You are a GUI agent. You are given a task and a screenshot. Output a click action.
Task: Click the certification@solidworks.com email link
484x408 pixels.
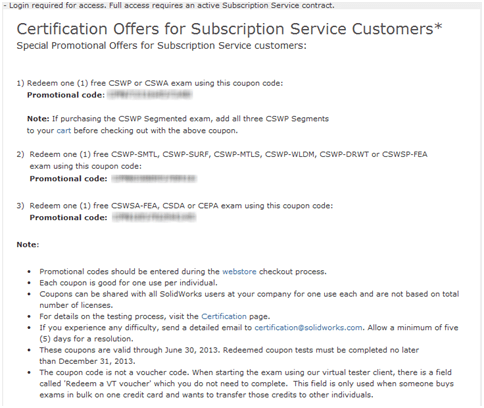[308, 328]
